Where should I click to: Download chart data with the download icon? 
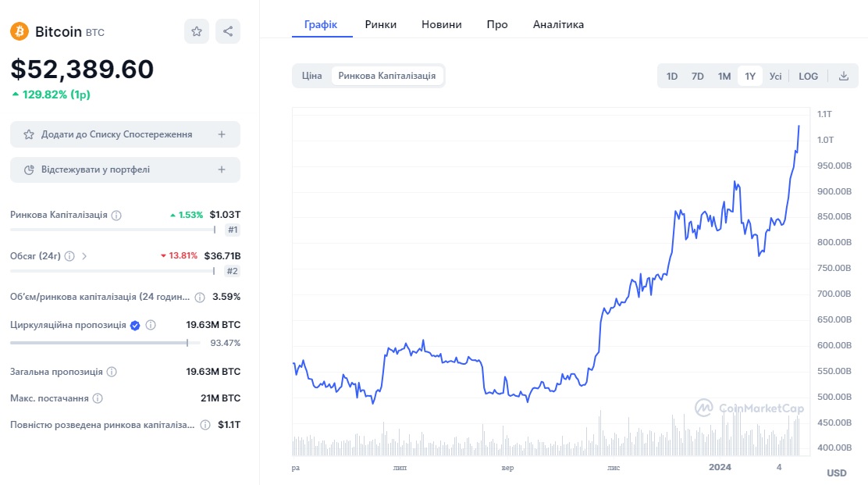[844, 77]
